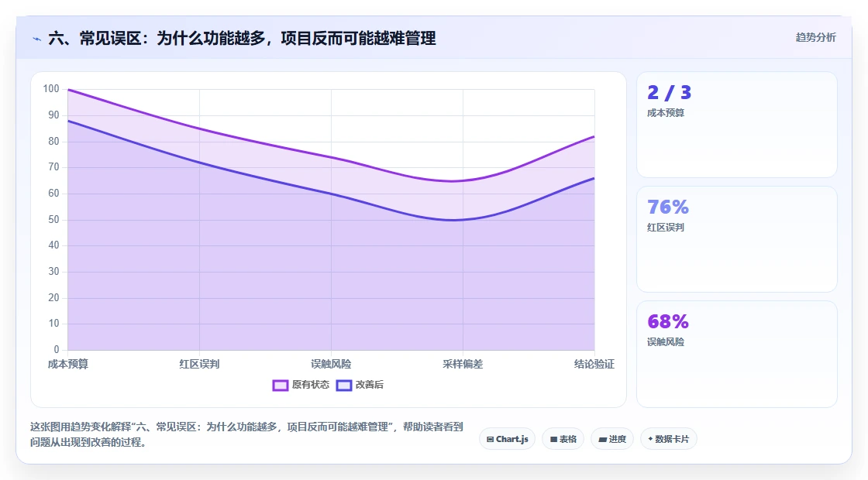
Task: Click the 原有状态 legend label
Action: 310,385
